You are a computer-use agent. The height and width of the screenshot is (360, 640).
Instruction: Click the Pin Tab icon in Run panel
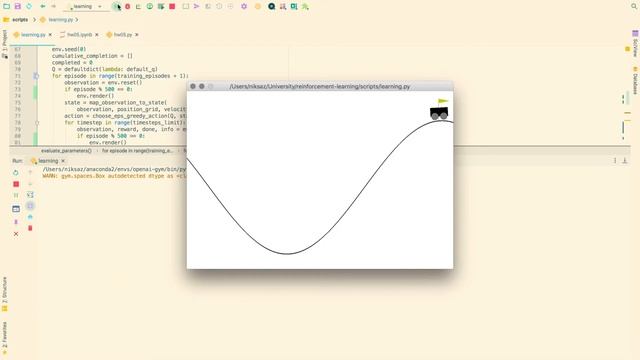click(x=16, y=222)
